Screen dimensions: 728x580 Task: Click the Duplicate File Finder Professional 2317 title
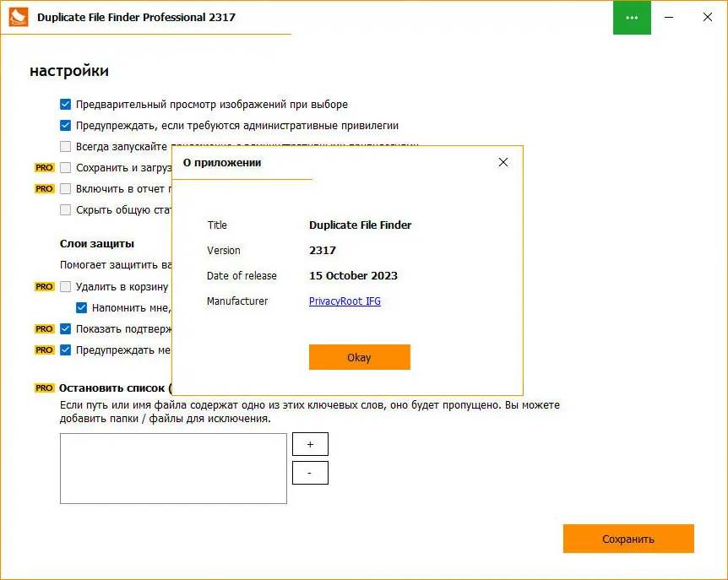click(136, 17)
